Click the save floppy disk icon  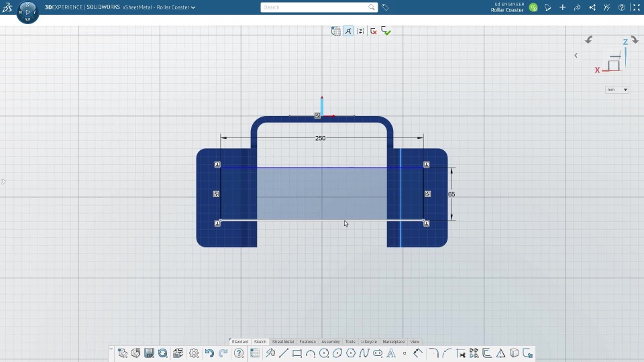149,353
